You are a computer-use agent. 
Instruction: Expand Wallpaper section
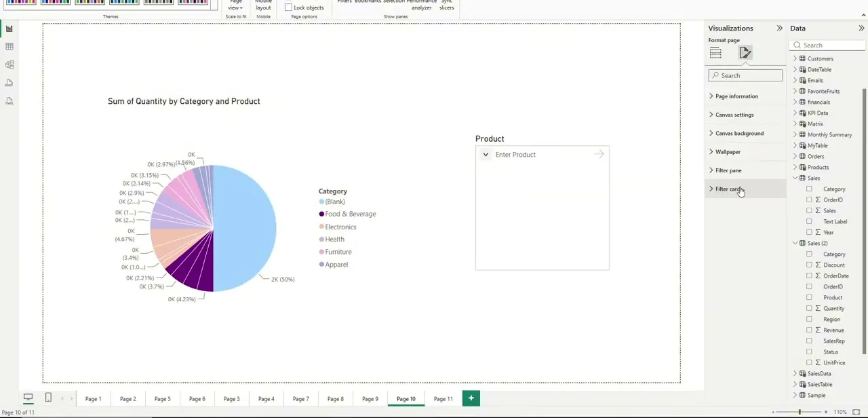click(x=745, y=152)
